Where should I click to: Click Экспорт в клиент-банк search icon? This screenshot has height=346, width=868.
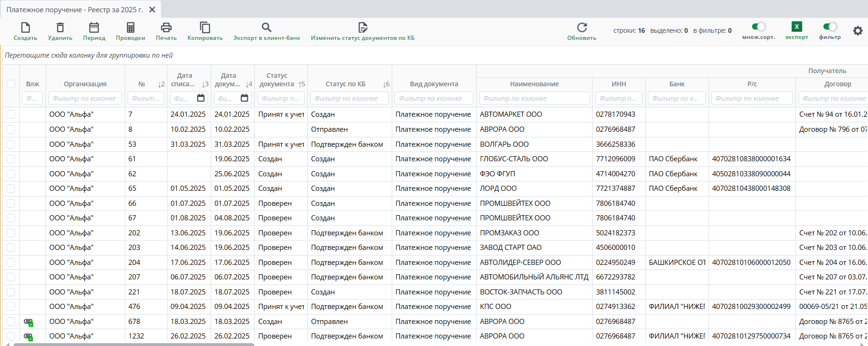click(266, 28)
